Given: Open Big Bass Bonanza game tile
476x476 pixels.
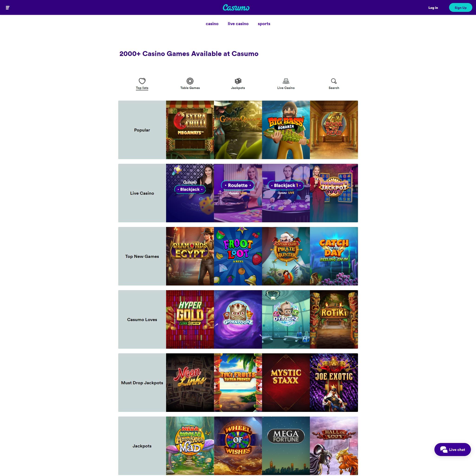Looking at the screenshot, I should pos(286,130).
